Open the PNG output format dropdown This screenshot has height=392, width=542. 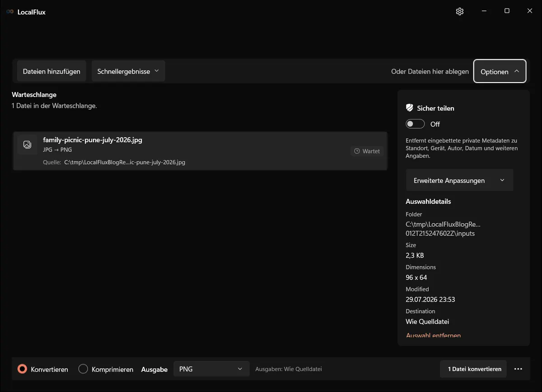point(211,369)
